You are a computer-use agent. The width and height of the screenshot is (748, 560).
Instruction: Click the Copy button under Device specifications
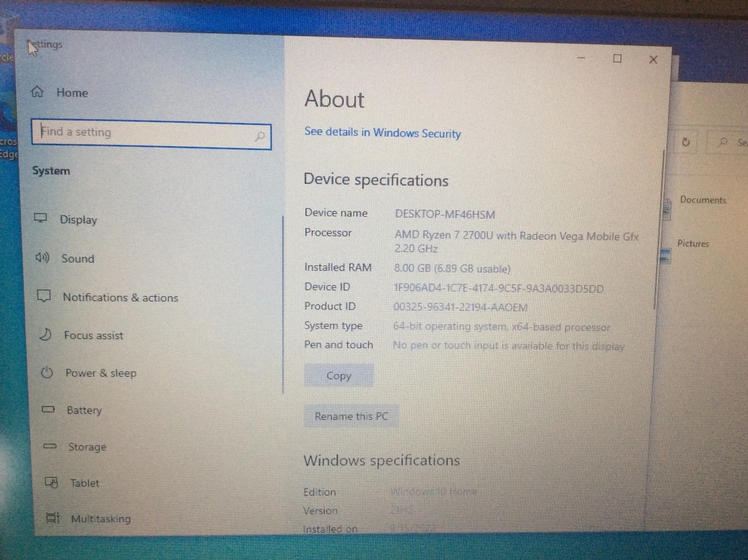[339, 376]
